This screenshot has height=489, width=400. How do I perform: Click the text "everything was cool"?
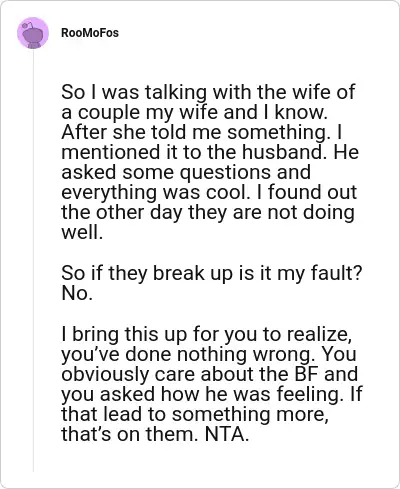coord(155,192)
